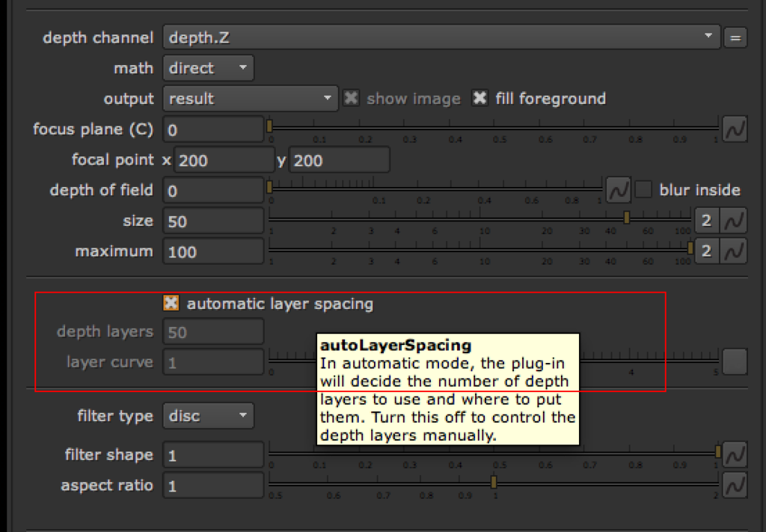Toggle the fill foreground checkbox
The image size is (766, 532).
tap(479, 98)
